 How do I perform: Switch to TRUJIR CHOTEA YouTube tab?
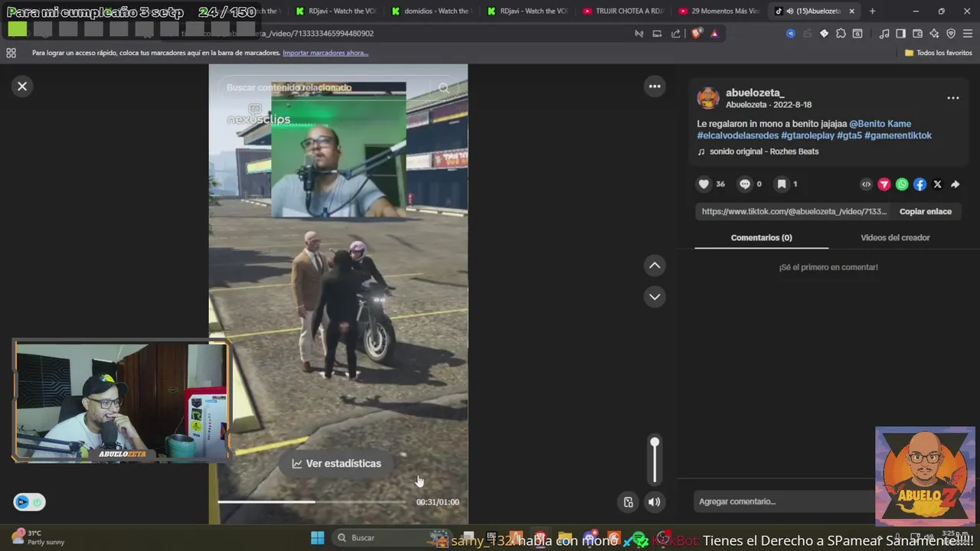tap(622, 11)
